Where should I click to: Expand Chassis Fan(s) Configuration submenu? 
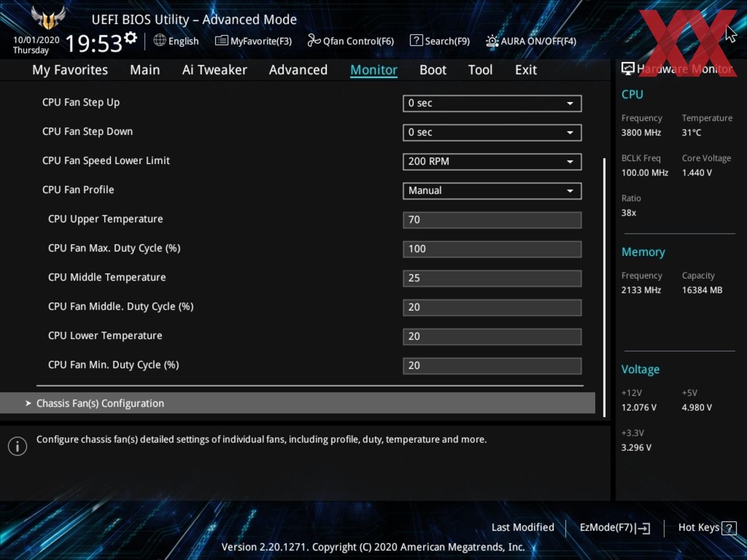tap(298, 403)
